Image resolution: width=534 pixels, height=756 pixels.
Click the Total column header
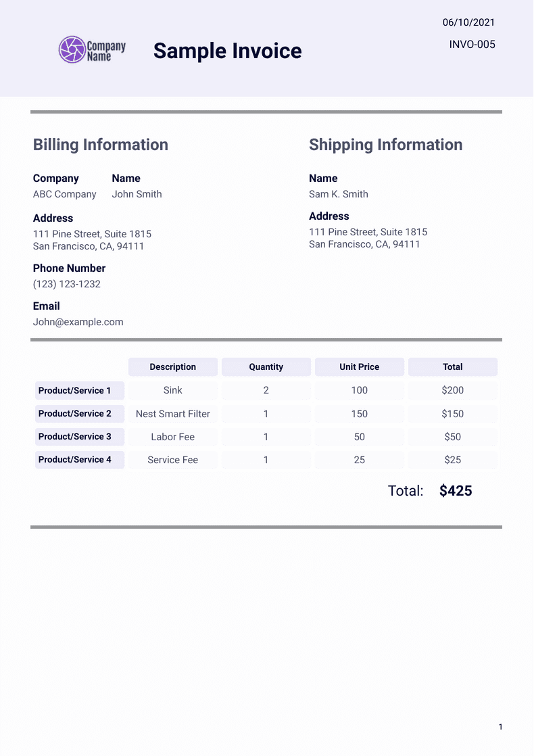coord(453,367)
